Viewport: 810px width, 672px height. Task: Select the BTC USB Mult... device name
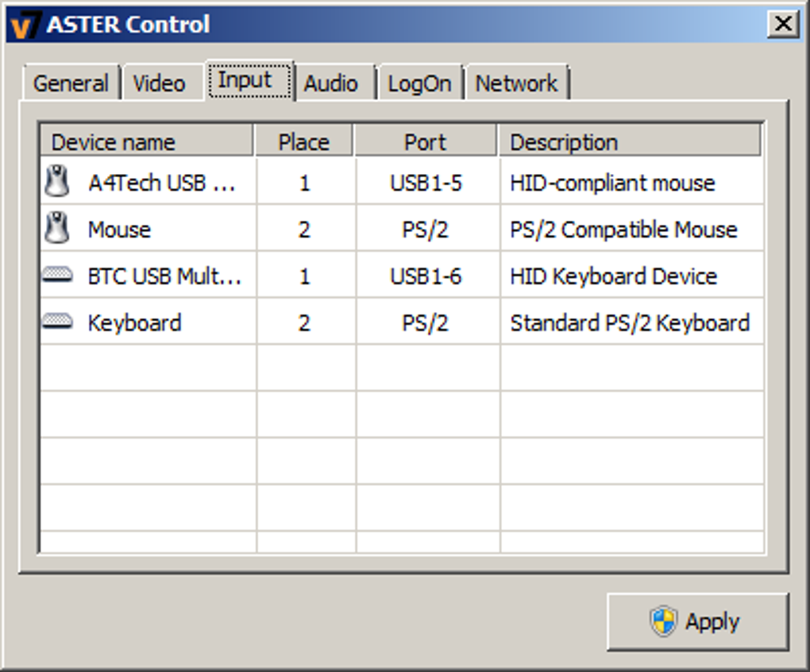coord(165,276)
